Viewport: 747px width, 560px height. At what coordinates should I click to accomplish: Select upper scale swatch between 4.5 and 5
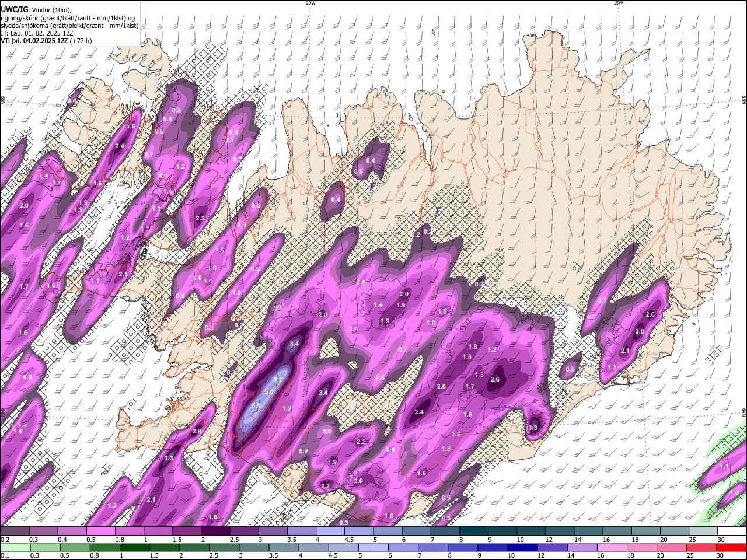click(358, 531)
